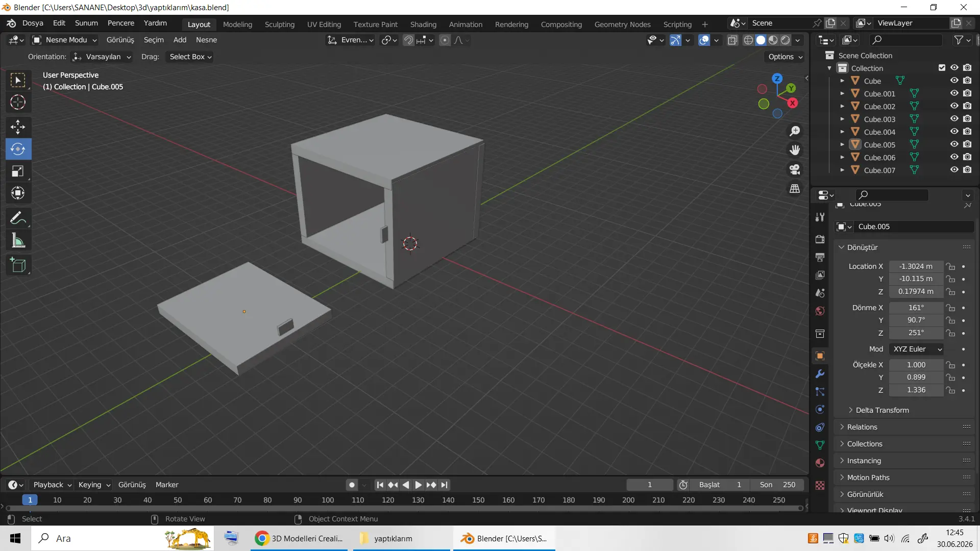Select the Select Box tool in toolbar
The height and width of the screenshot is (551, 980).
click(18, 80)
